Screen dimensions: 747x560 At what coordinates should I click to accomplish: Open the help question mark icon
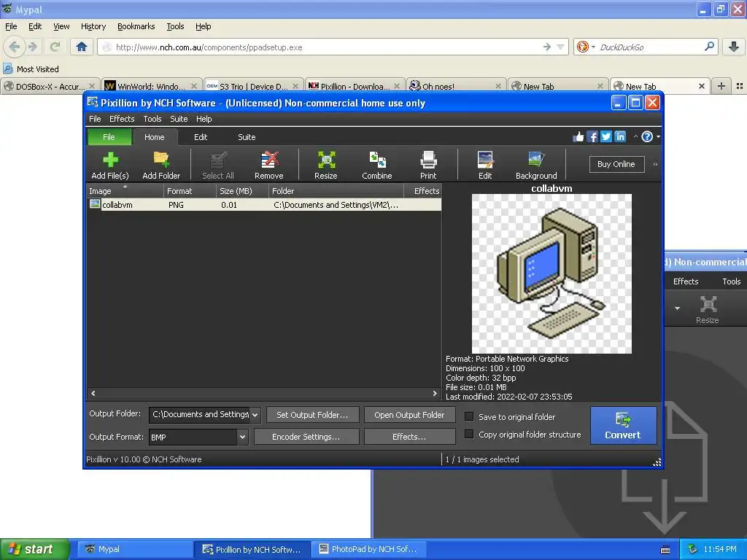tap(647, 137)
